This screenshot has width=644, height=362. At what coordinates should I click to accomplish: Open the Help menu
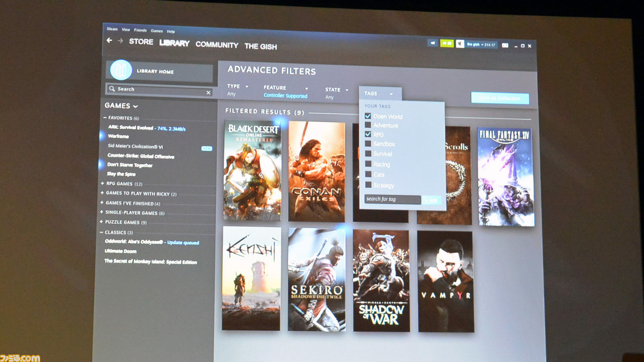171,31
